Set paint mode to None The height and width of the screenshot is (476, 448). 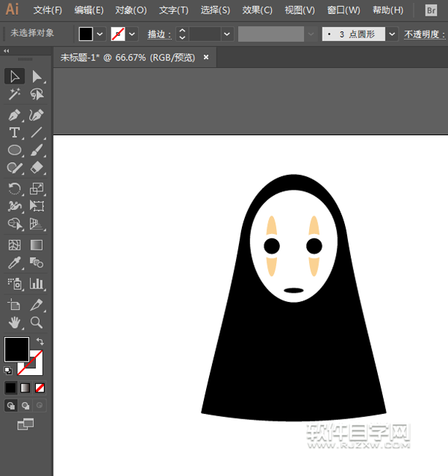click(40, 388)
